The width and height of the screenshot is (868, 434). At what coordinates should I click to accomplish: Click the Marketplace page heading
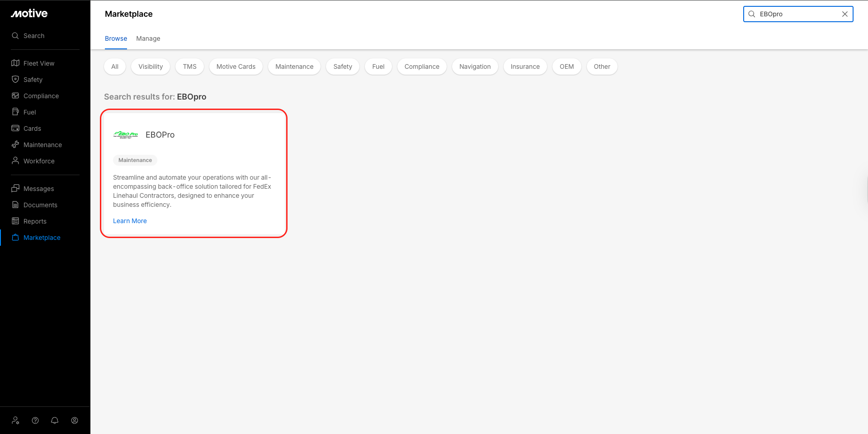(129, 14)
